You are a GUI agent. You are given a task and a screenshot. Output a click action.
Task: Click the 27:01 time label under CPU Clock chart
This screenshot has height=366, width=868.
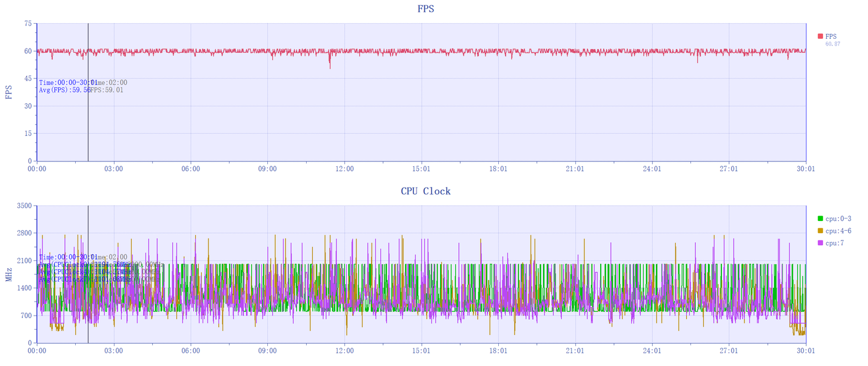tap(729, 351)
